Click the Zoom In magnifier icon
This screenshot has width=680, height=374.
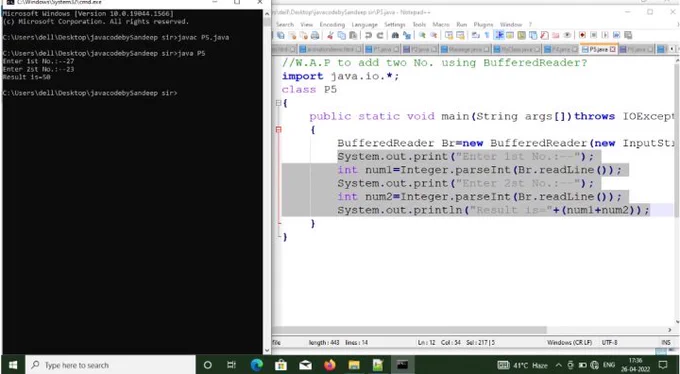tap(422, 35)
